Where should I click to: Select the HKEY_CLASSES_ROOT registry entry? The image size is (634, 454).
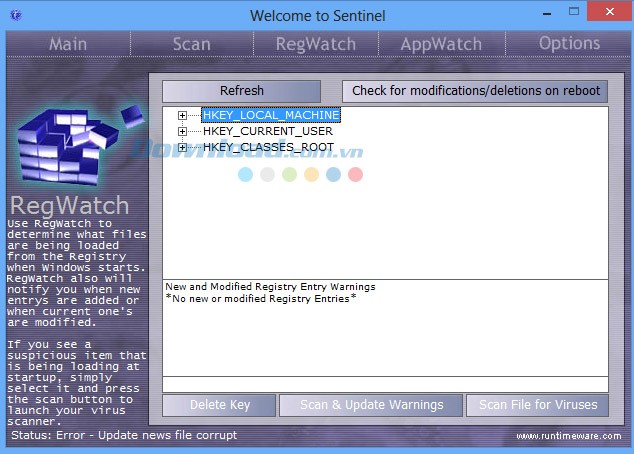click(x=267, y=147)
